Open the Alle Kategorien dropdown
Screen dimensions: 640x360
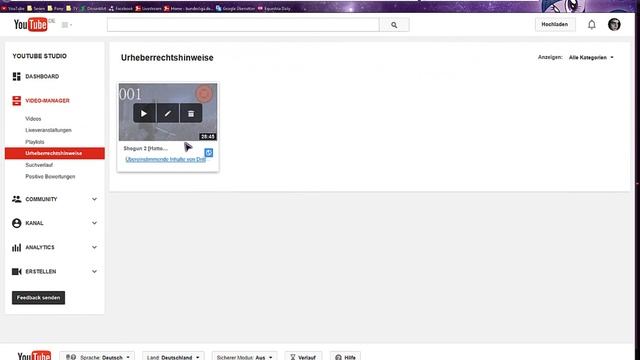591,58
